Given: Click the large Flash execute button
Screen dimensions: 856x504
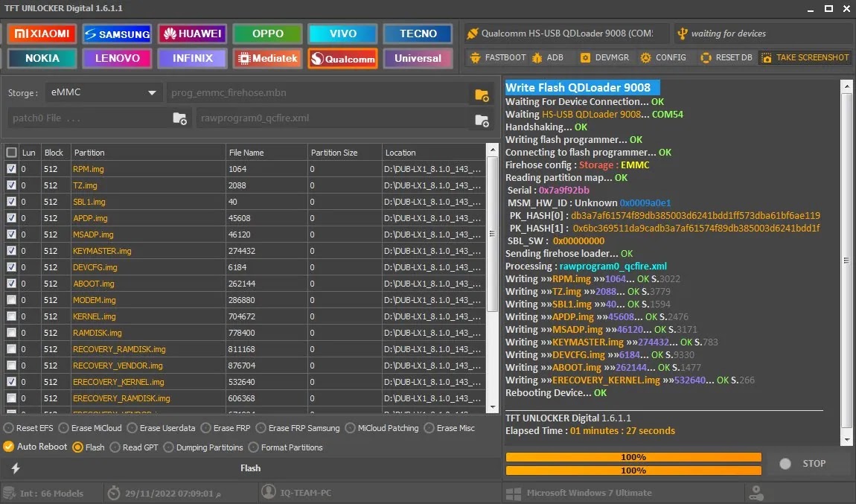Looking at the screenshot, I should tap(251, 468).
